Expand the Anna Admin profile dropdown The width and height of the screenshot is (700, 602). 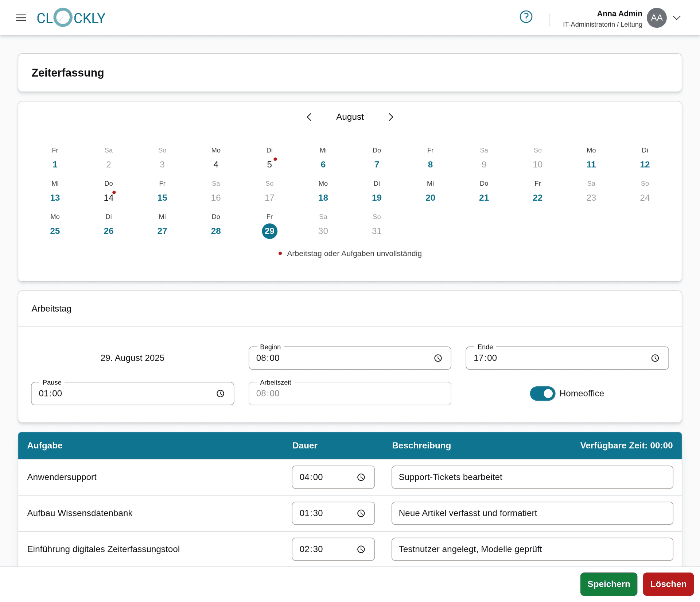coord(677,18)
